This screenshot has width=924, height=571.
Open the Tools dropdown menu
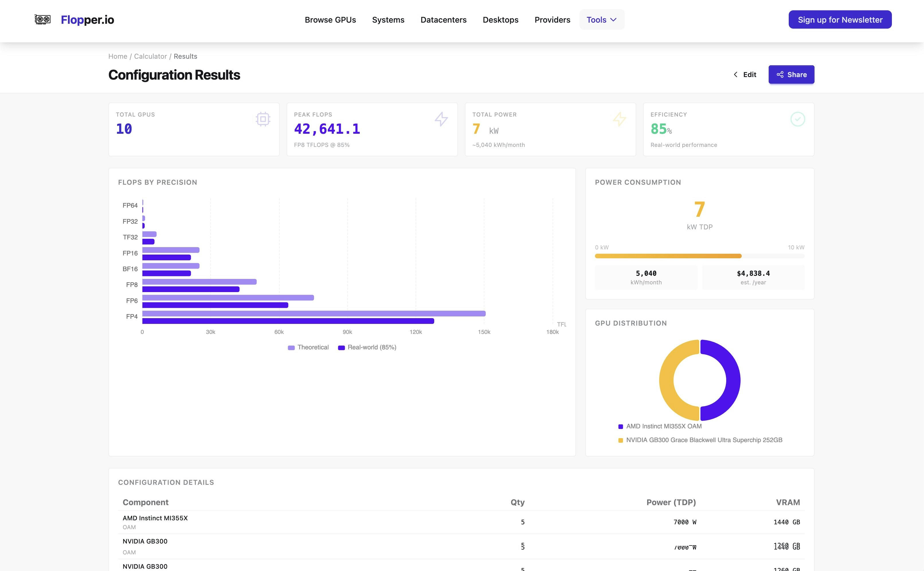click(x=602, y=20)
